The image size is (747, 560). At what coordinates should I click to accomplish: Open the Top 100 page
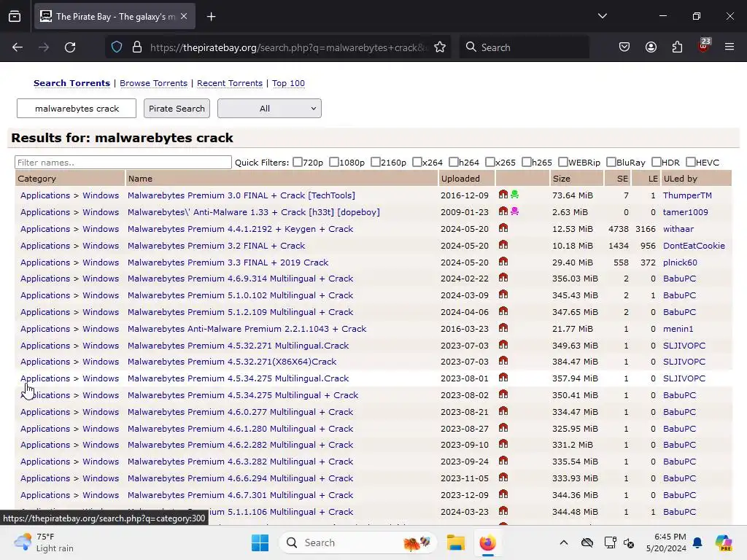point(288,83)
